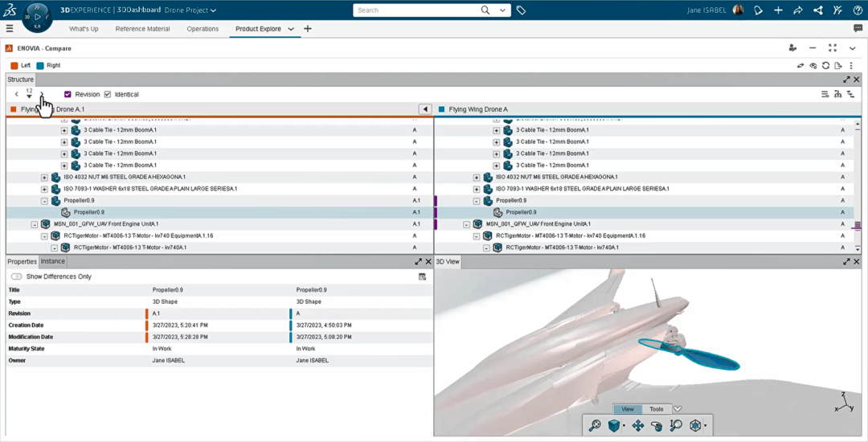Open the search options dropdown arrow
The width and height of the screenshot is (868, 442).
coord(502,10)
